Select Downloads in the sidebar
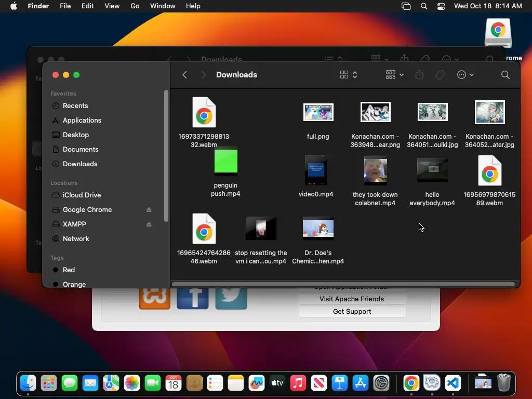 coord(79,164)
